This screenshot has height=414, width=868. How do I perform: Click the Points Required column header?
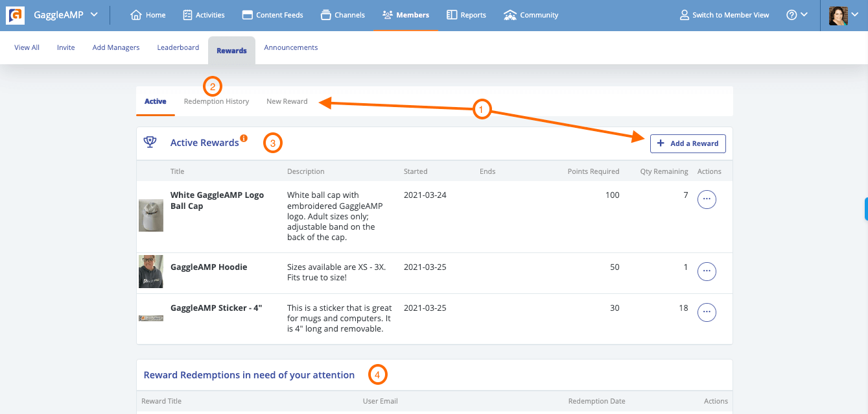coord(593,171)
